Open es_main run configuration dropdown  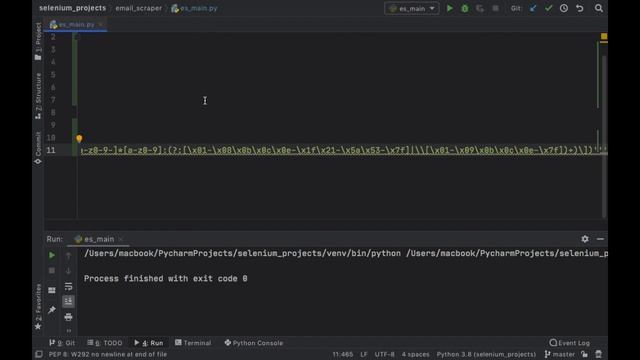[411, 8]
